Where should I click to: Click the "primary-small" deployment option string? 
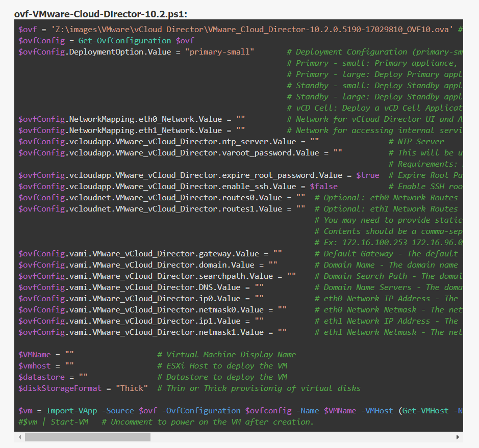(x=220, y=52)
